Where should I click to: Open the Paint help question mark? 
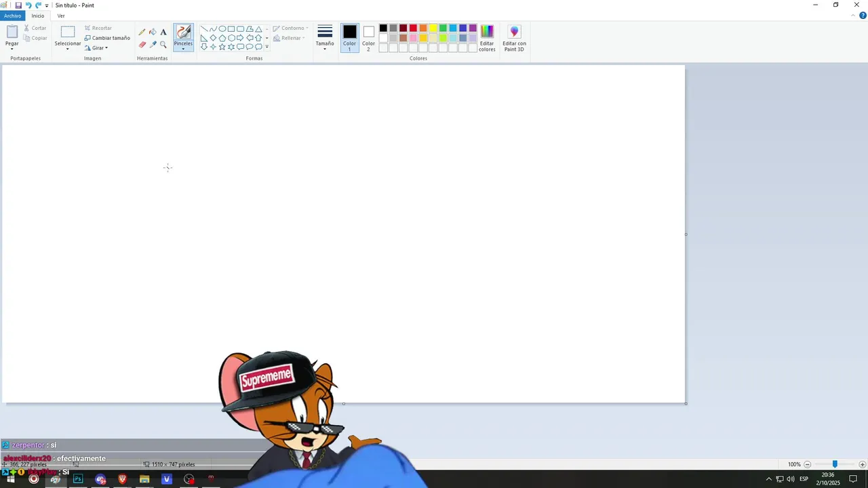coord(863,16)
